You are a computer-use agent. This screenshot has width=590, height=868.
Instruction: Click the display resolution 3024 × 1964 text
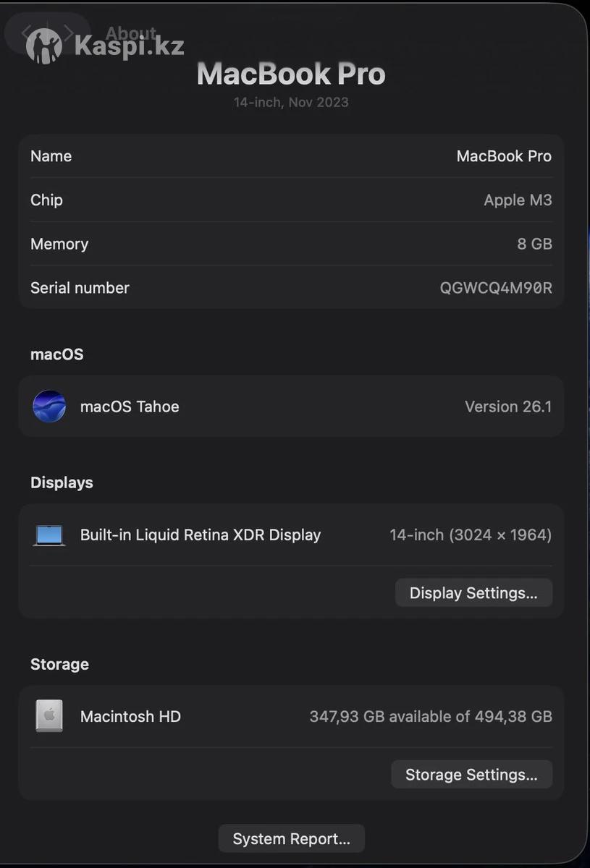click(x=500, y=535)
